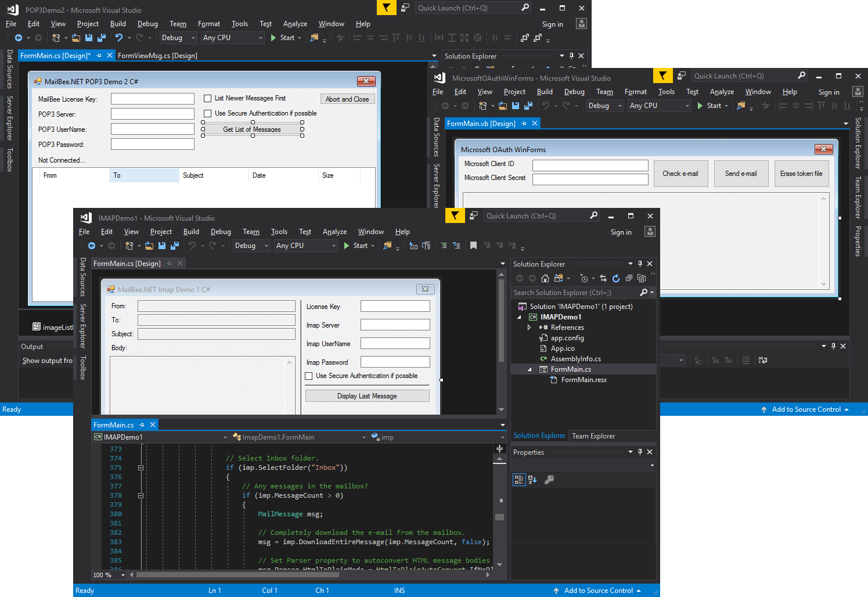Open Tools menu in MicrosoftOAuthWinForms window
Image resolution: width=868 pixels, height=597 pixels.
(667, 92)
